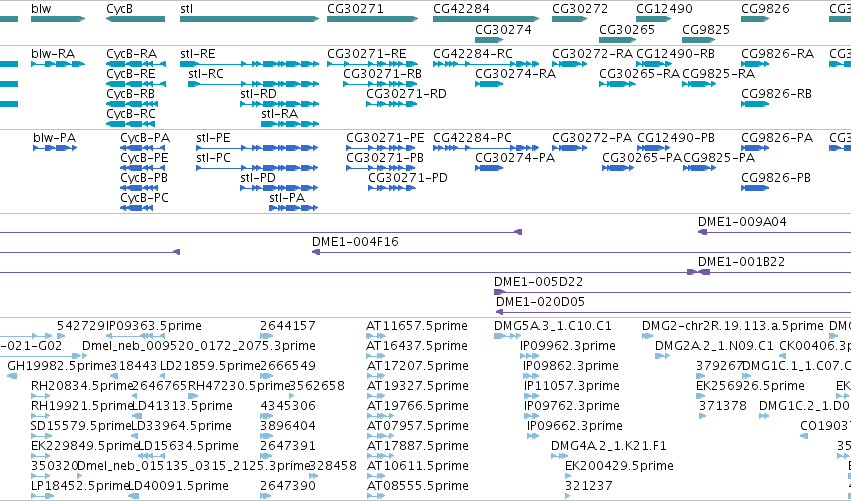
Task: Click the blw-RA transcript
Action: [58, 64]
